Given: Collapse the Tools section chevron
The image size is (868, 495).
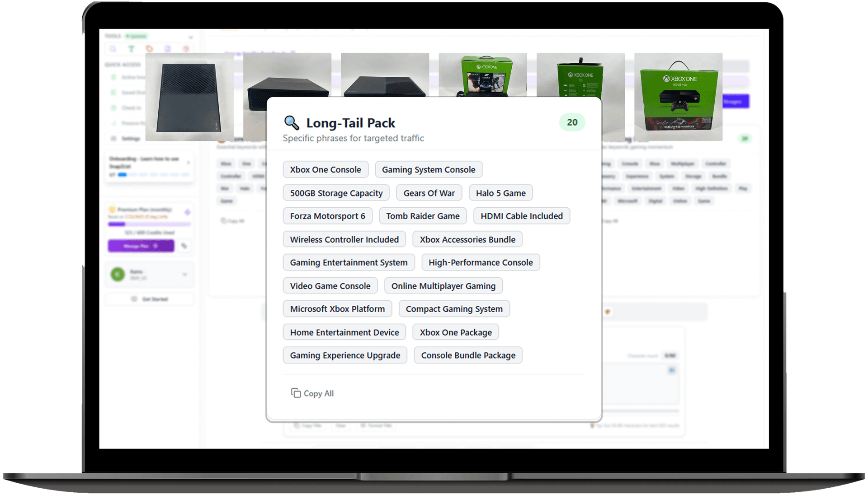Looking at the screenshot, I should [x=190, y=37].
